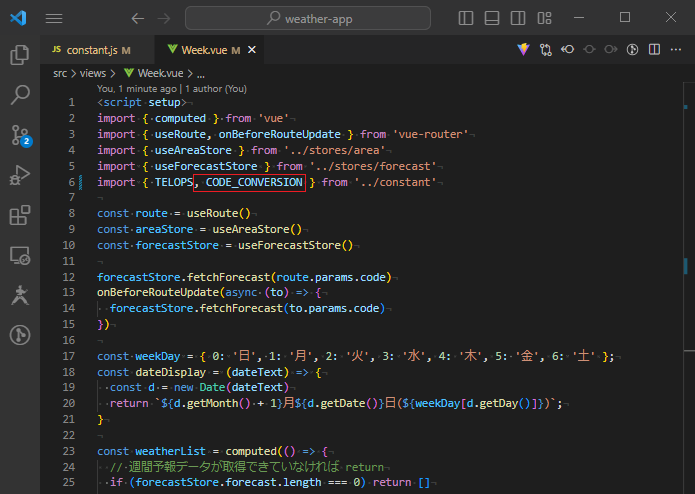Close the Week.vue tab
Image resolution: width=695 pixels, height=494 pixels.
252,50
